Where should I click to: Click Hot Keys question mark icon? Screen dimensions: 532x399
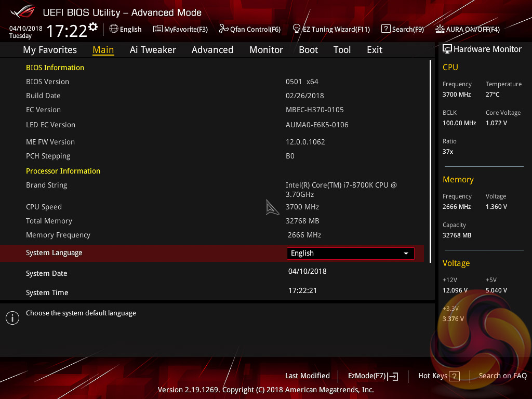454,376
